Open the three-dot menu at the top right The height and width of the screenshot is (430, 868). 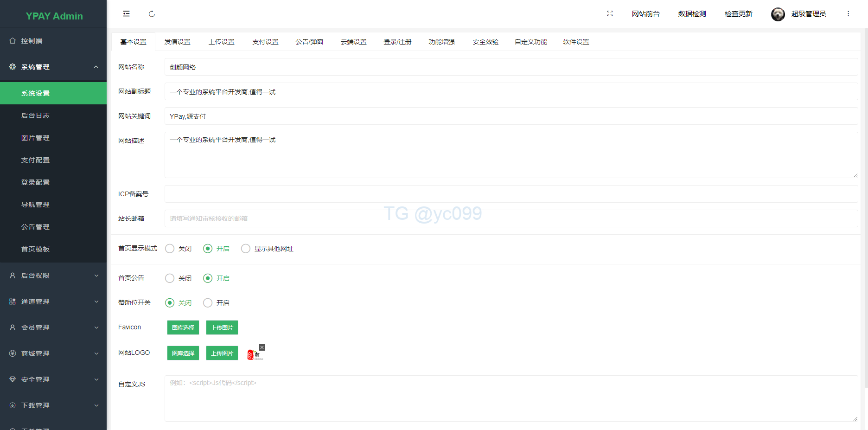[x=848, y=13]
